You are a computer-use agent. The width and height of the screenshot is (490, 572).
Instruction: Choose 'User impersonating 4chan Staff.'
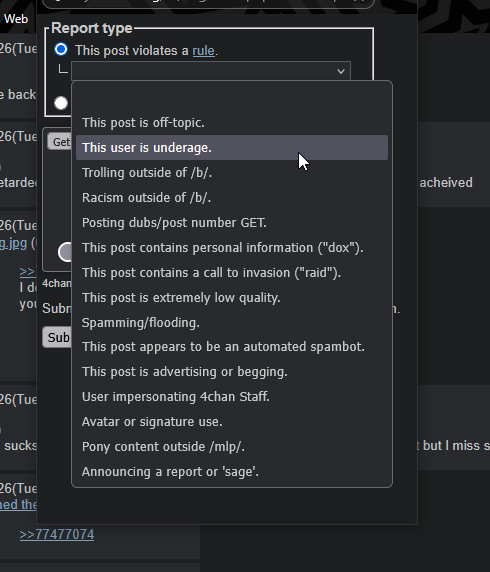click(232, 397)
